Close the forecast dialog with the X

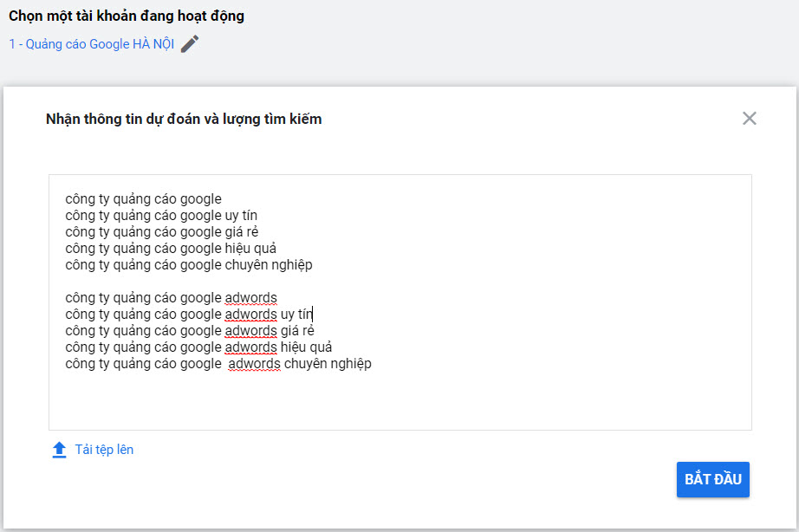750,119
